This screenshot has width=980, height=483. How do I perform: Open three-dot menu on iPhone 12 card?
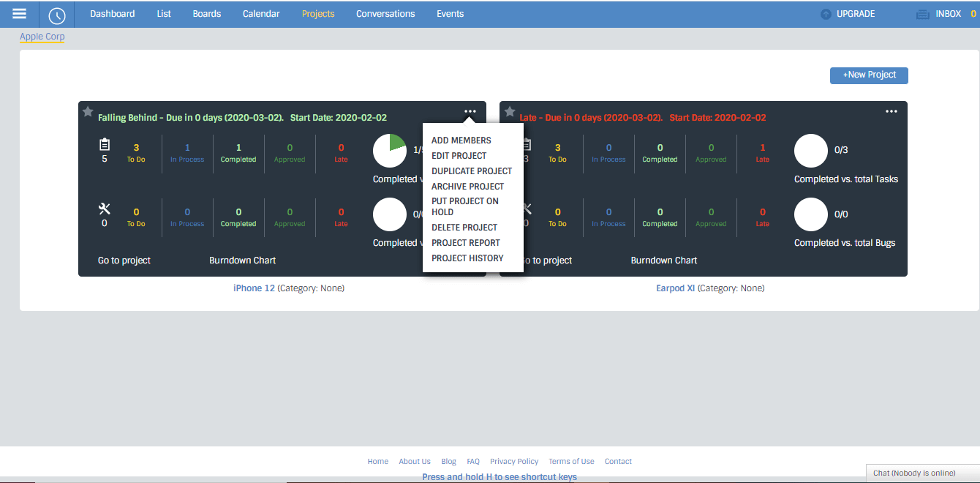470,111
